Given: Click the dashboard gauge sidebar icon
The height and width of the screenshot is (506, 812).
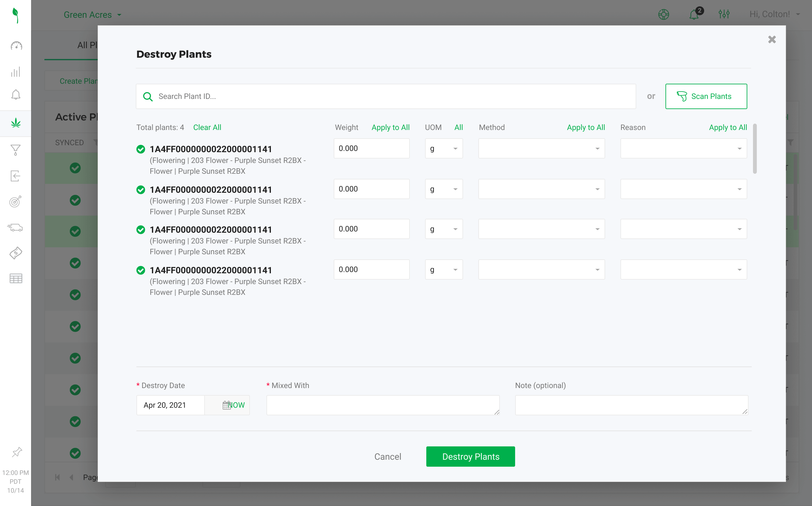Looking at the screenshot, I should [16, 46].
